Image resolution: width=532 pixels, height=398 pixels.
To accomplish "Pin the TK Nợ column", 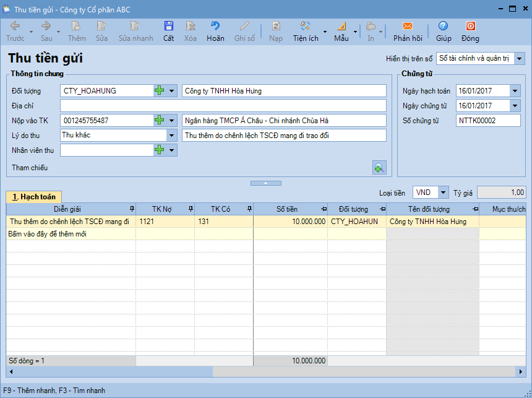I will tap(190, 209).
